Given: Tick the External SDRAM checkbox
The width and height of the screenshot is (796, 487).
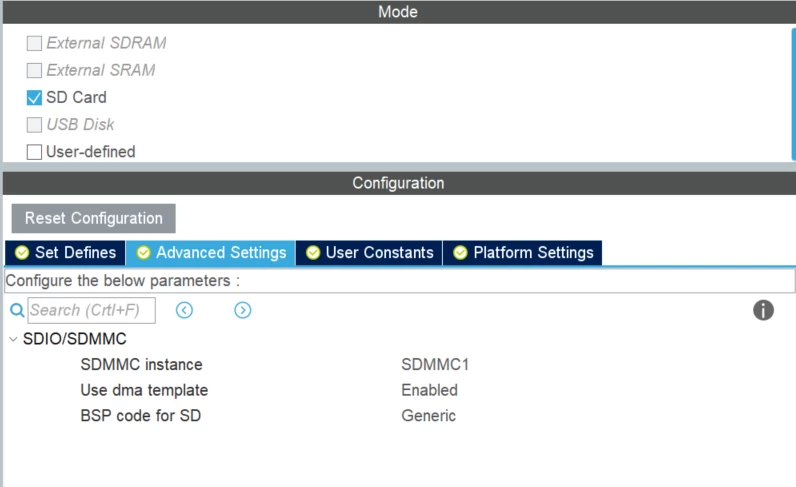Looking at the screenshot, I should 34,43.
